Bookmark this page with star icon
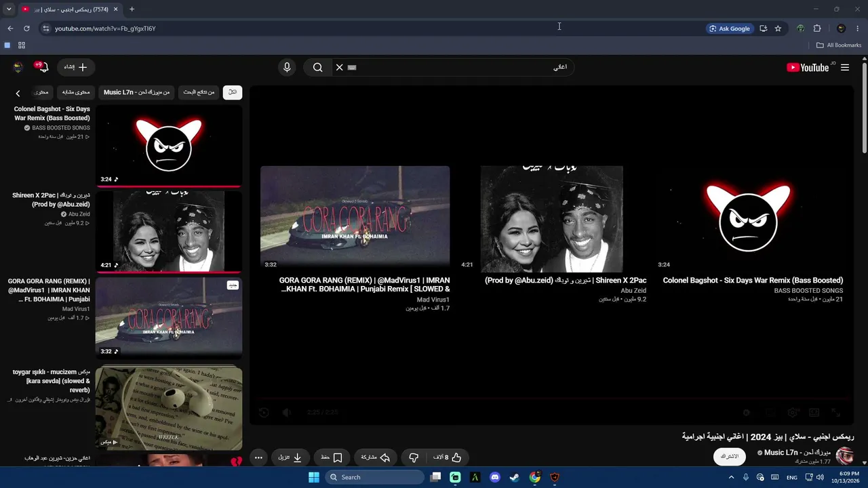This screenshot has height=488, width=868. [x=778, y=28]
